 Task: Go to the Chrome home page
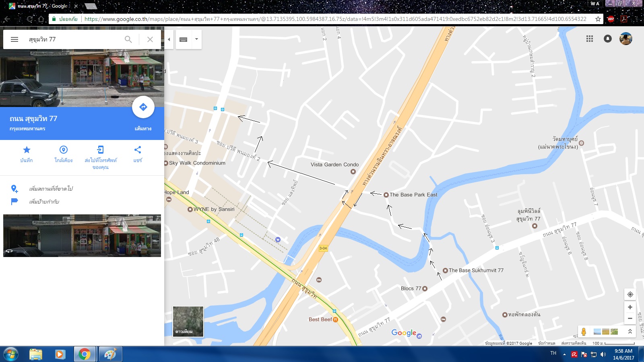[41, 19]
